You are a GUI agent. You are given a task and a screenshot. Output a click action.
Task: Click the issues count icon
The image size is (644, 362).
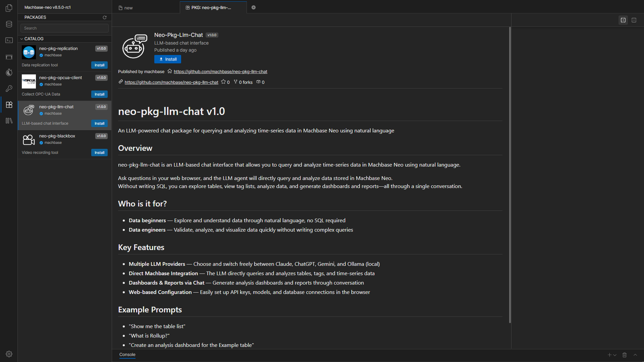tap(258, 82)
